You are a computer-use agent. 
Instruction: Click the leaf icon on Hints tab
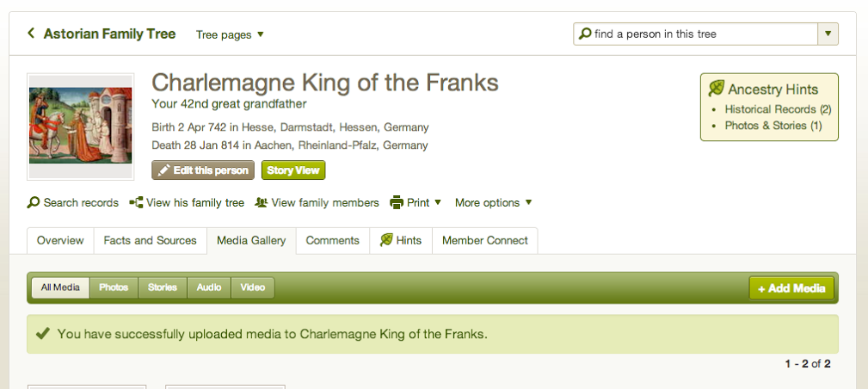coord(386,240)
